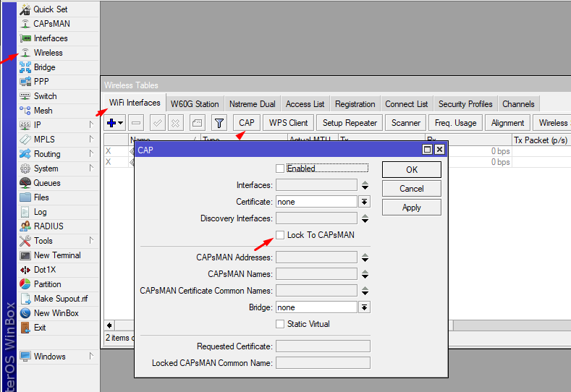Open the Certificate dropdown arrow
The image size is (571, 392).
coord(365,202)
